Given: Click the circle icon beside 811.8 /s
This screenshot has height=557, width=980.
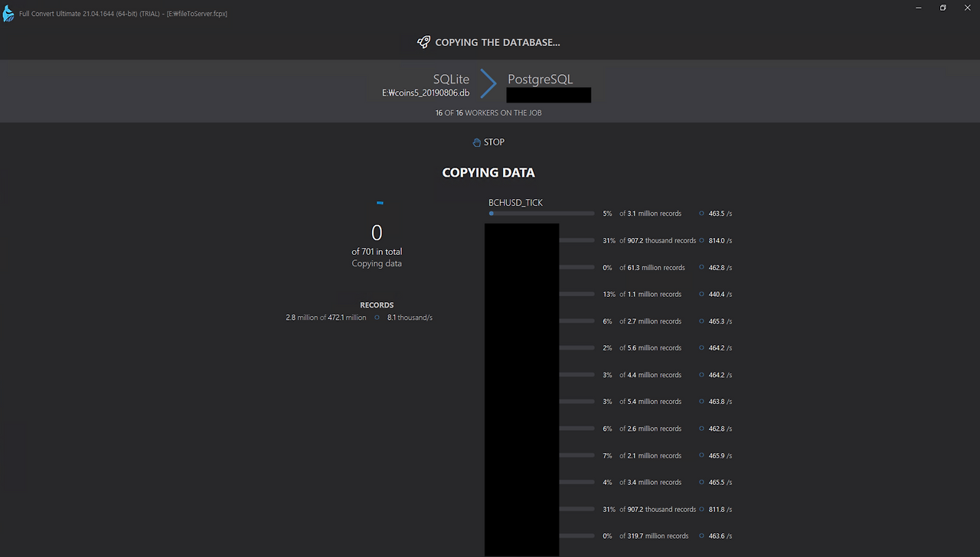Looking at the screenshot, I should coord(701,509).
